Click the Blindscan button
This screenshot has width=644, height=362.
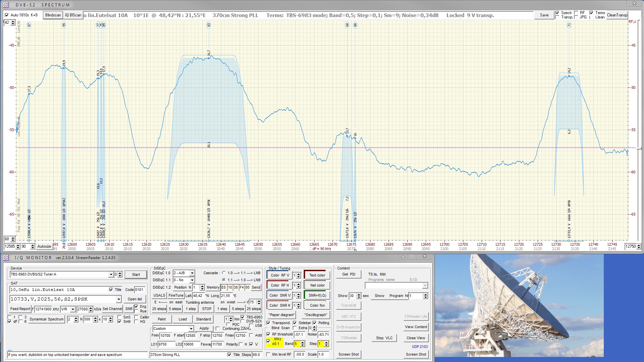[53, 15]
